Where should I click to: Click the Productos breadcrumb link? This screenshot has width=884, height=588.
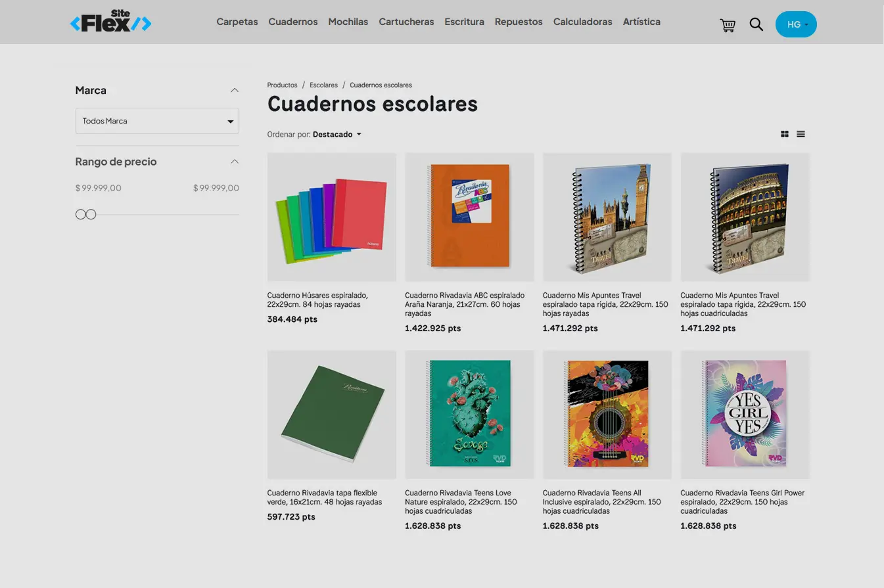(282, 85)
